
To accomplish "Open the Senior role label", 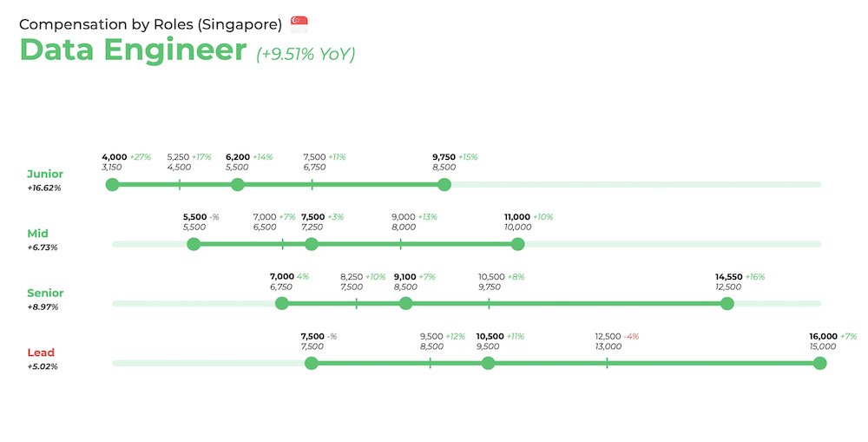I will pyautogui.click(x=45, y=293).
